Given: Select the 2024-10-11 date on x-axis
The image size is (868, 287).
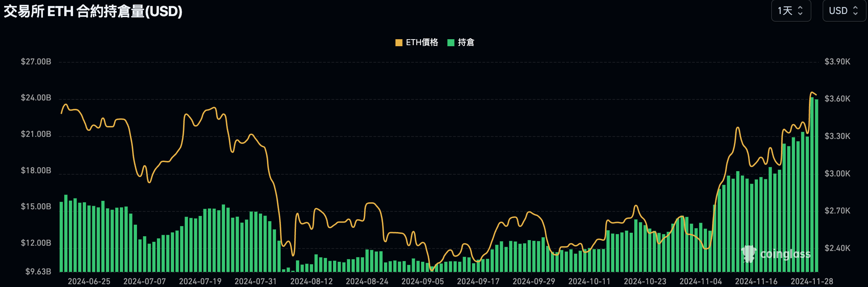Looking at the screenshot, I should point(589,281).
